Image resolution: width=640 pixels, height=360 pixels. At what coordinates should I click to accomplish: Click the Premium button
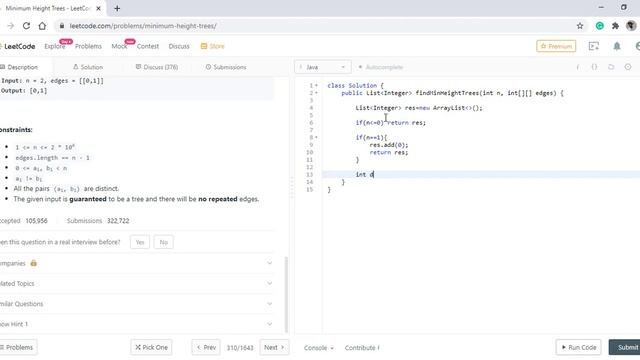556,46
